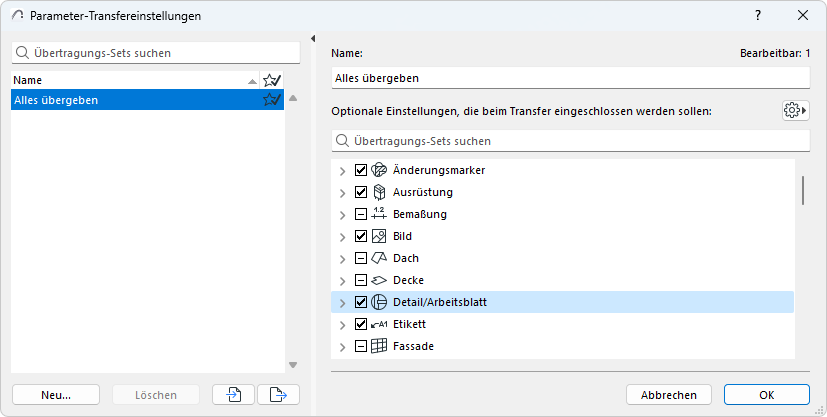Toggle favorite star for Alles übergeben
Viewport: 827px width, 417px height.
tap(271, 100)
